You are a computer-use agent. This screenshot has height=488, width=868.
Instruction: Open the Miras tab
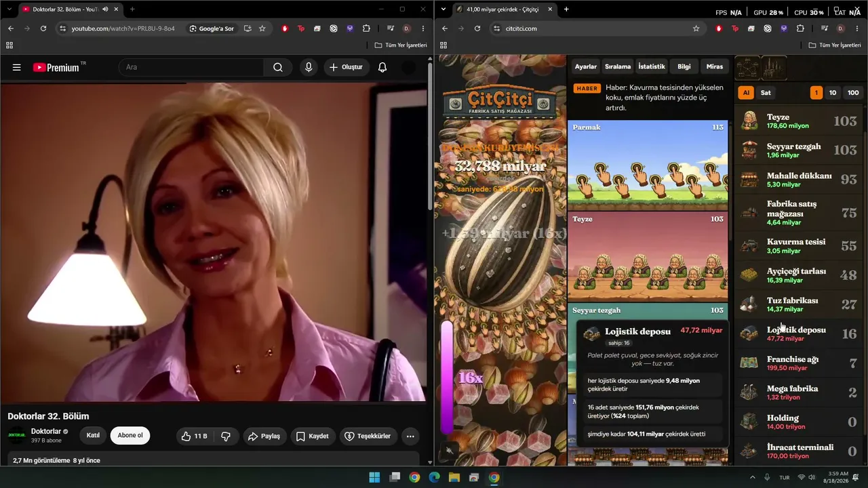[715, 66]
